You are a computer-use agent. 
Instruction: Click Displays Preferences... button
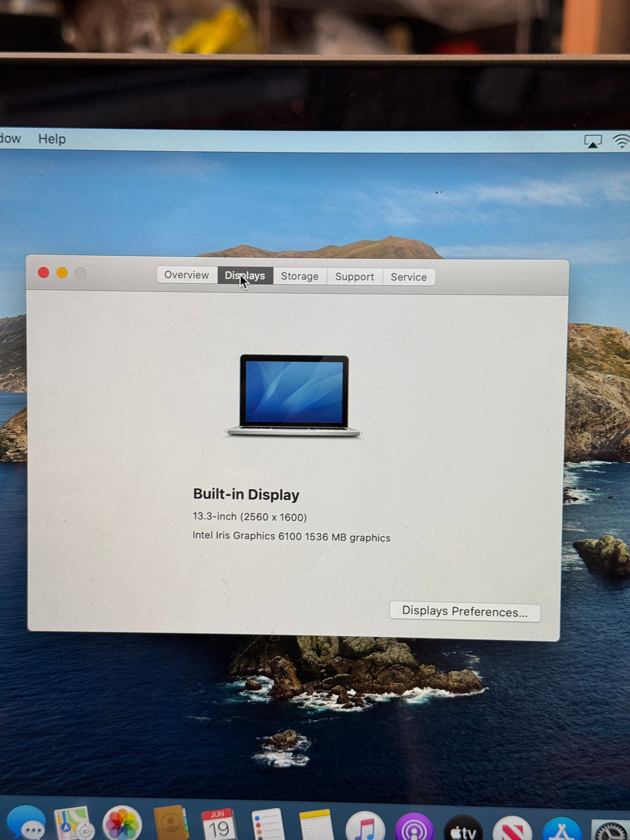[x=465, y=611]
